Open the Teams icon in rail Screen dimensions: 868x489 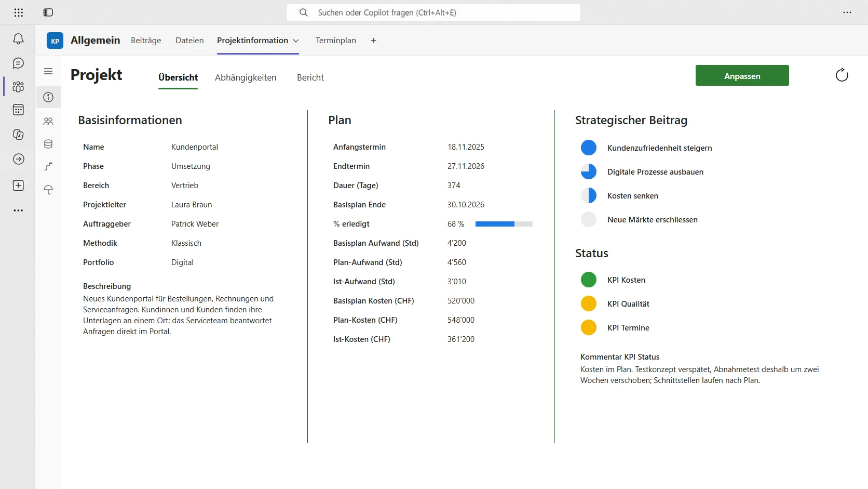tap(18, 86)
